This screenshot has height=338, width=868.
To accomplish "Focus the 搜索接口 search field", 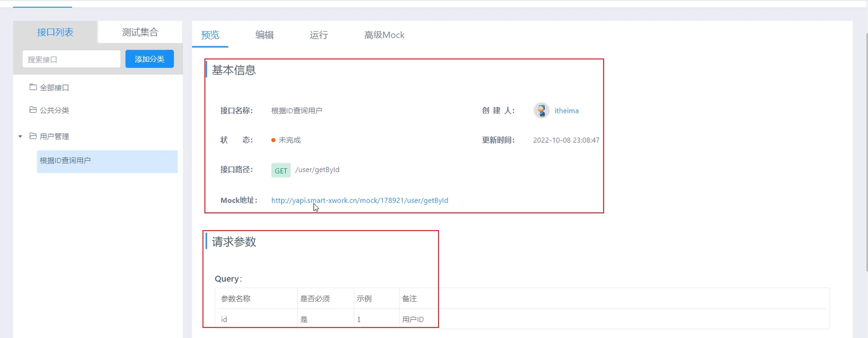I will point(71,59).
